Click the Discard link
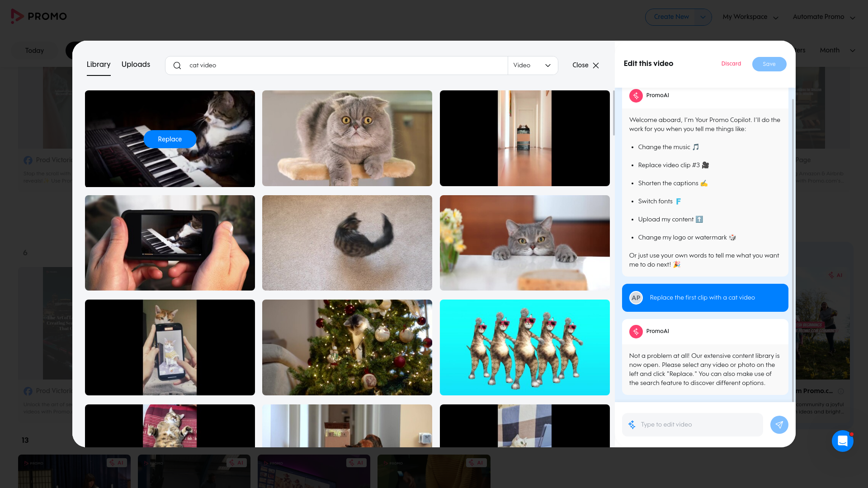The image size is (868, 488). pos(731,64)
